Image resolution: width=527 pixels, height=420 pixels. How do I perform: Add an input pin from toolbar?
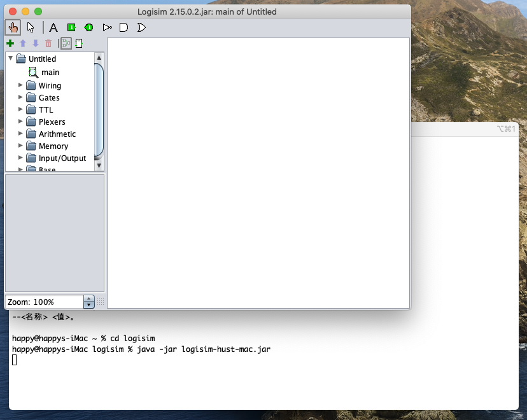71,27
